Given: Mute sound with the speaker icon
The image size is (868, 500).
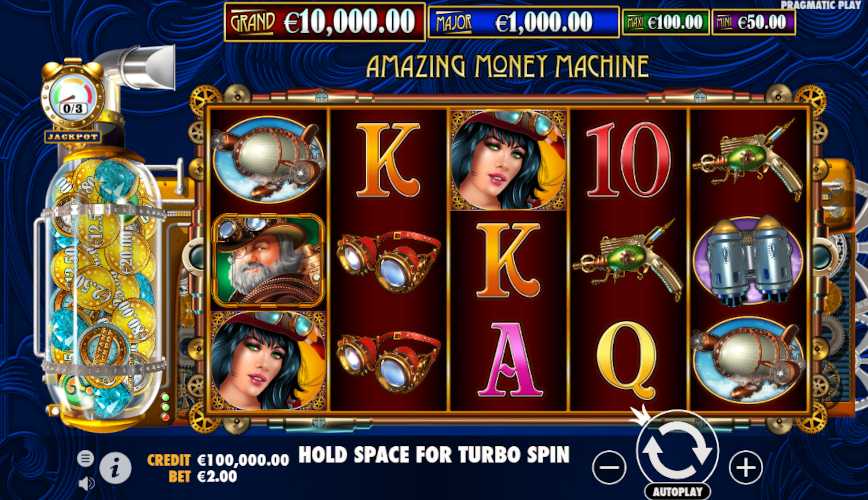Looking at the screenshot, I should pos(86,484).
